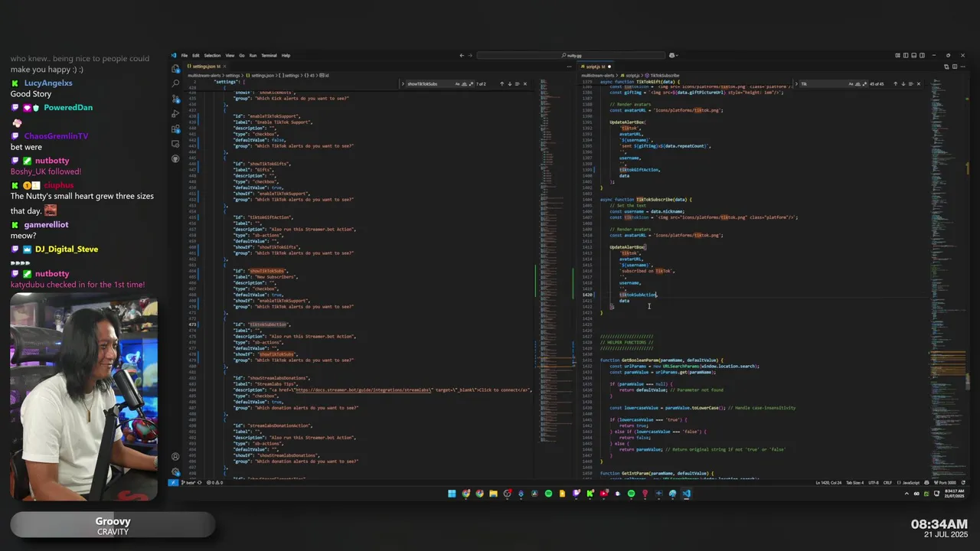This screenshot has width=980, height=551.
Task: Open the Copilot chat icon in title bar
Action: [672, 55]
